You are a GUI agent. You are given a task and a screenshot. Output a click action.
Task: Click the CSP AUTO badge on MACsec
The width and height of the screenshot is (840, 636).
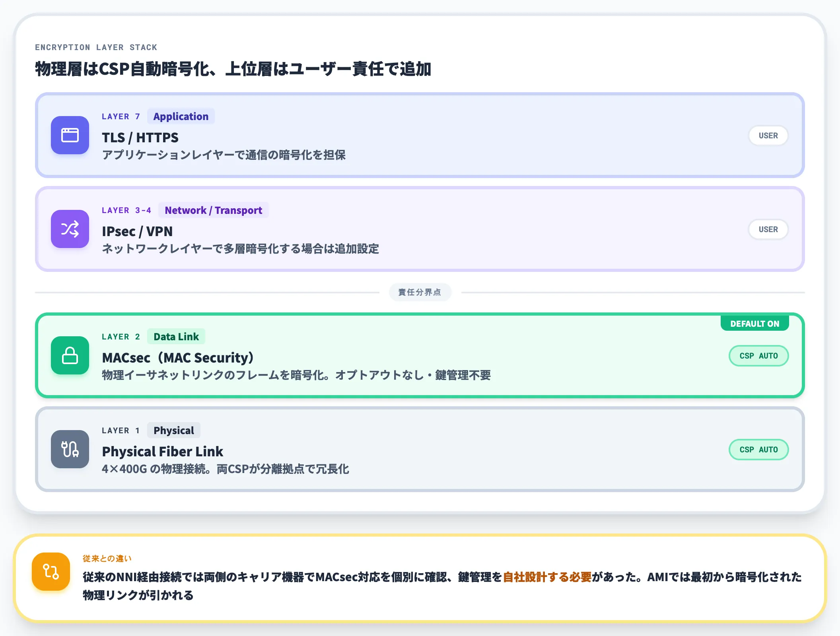758,356
